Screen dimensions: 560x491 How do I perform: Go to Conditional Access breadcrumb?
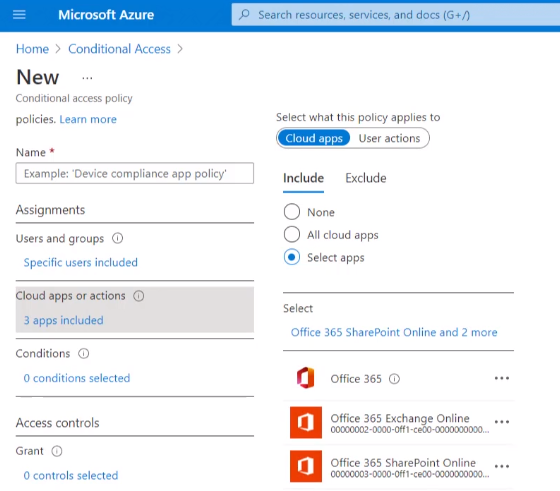tap(119, 49)
